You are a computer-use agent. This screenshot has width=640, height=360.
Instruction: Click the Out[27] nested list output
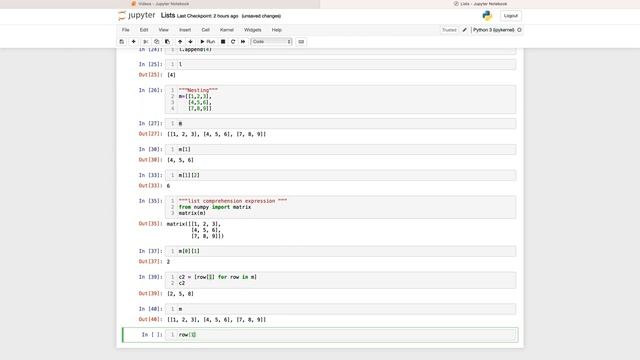pos(216,134)
